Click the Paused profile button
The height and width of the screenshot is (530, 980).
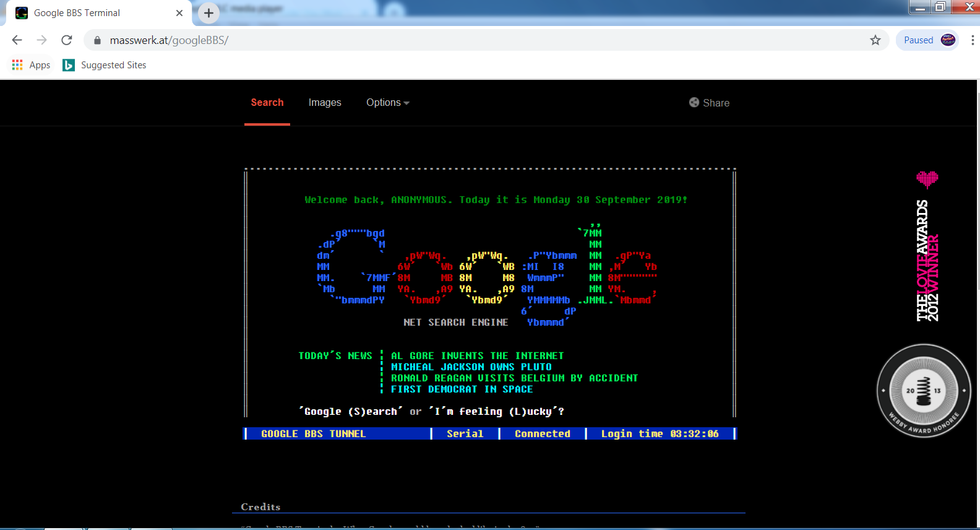927,40
